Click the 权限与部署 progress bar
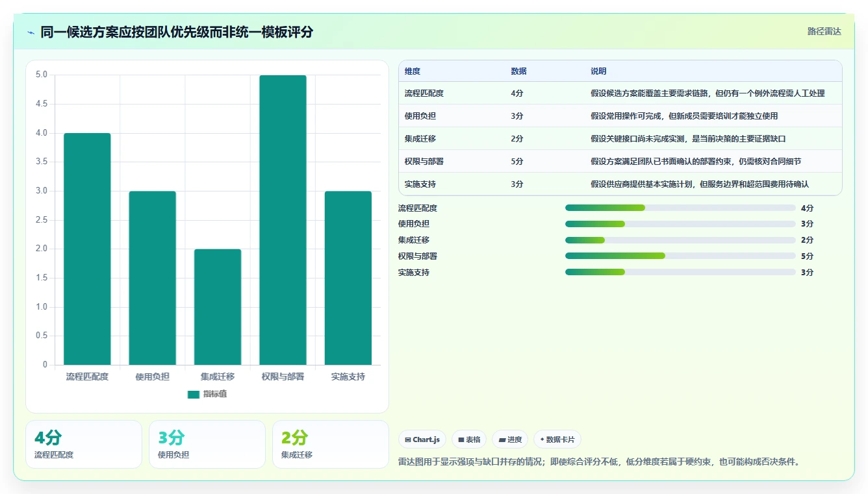Screen dimensions: 868x494 680,256
